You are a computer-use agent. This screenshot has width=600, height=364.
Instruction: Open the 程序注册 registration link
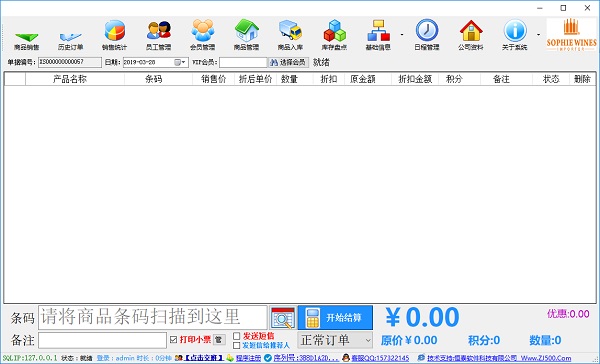248,358
